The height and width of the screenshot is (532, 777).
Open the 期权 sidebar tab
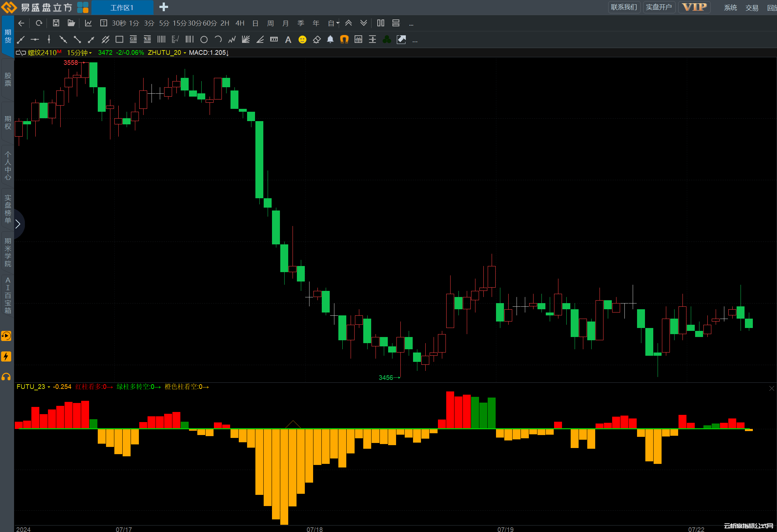click(8, 123)
